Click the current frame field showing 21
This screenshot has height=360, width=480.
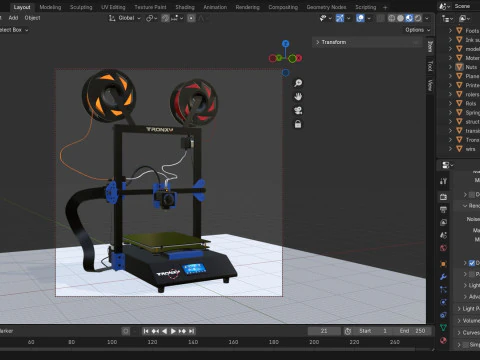click(324, 331)
